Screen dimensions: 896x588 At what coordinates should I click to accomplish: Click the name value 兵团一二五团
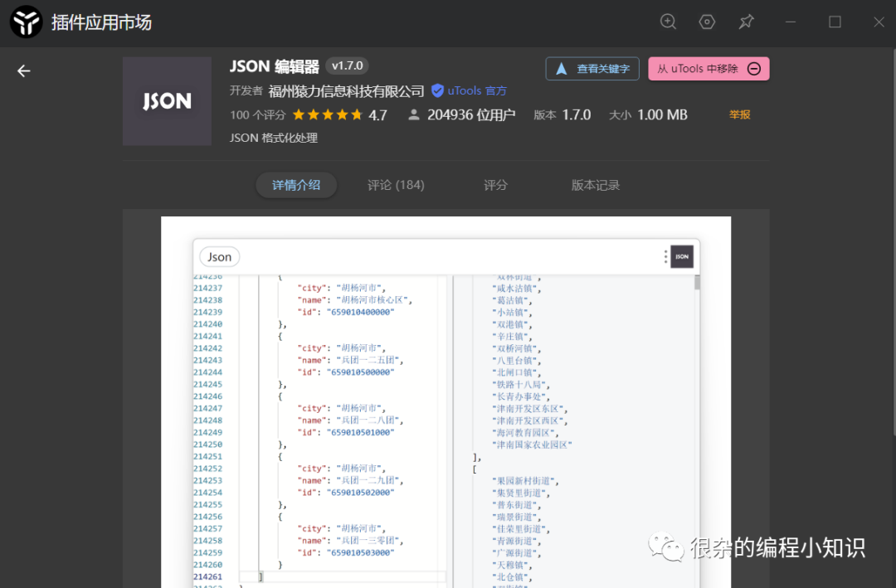pos(370,360)
